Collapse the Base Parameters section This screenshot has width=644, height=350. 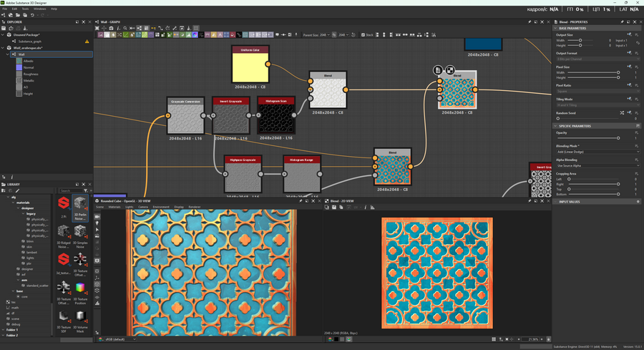(x=556, y=28)
